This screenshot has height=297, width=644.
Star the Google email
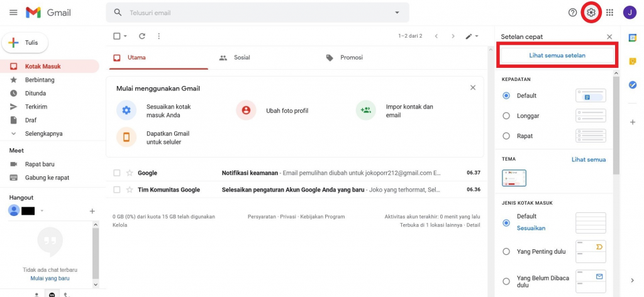coord(130,173)
